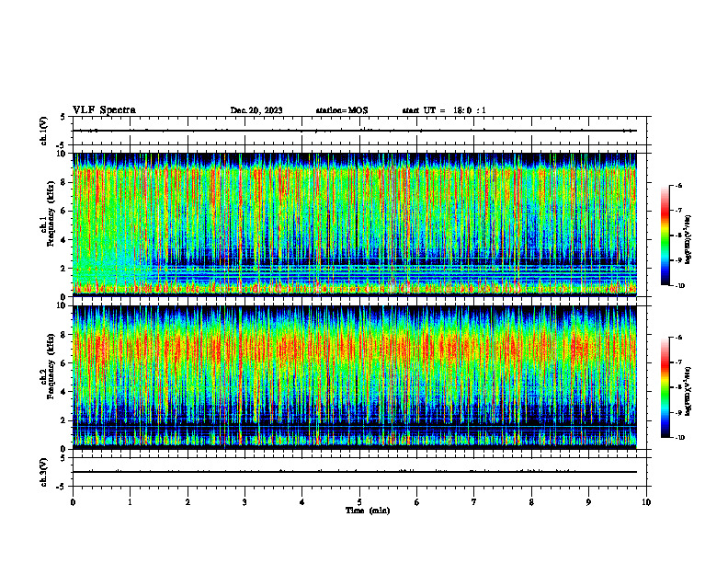This screenshot has width=728, height=563.
Task: Click ch.1 frequency tick label "4"
Action: tap(65, 240)
